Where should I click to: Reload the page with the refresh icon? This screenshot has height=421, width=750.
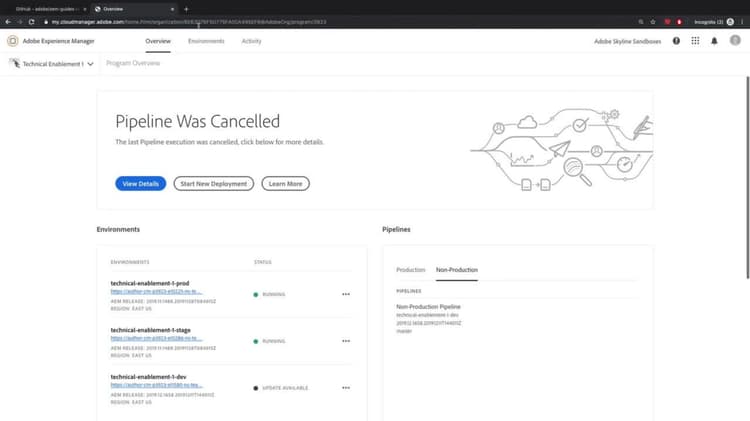tap(32, 22)
